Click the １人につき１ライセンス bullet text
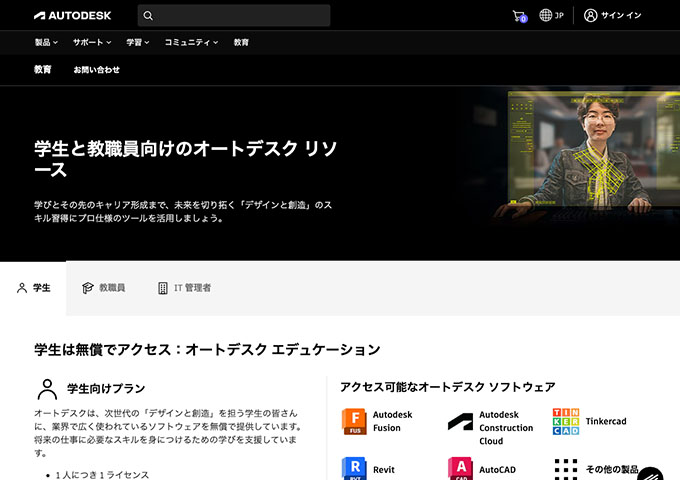 tap(102, 475)
